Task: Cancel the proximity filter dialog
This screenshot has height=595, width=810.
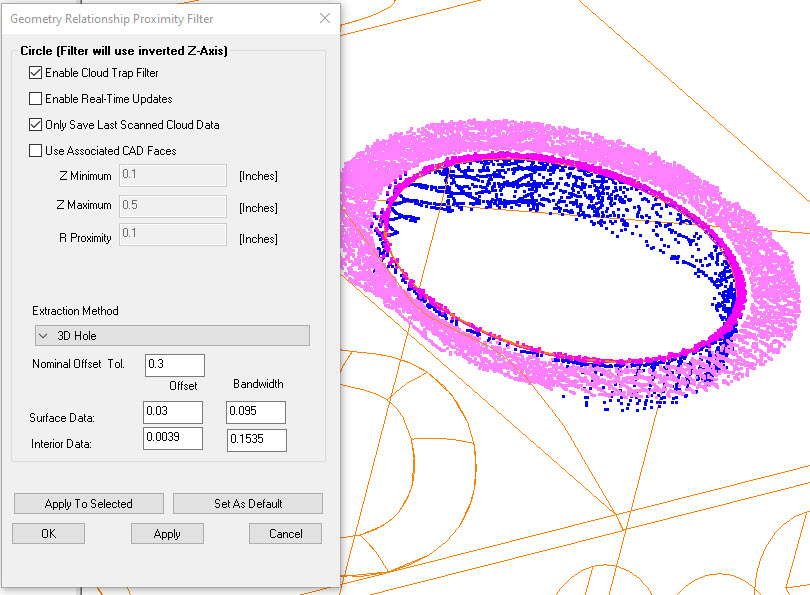Action: [x=285, y=534]
